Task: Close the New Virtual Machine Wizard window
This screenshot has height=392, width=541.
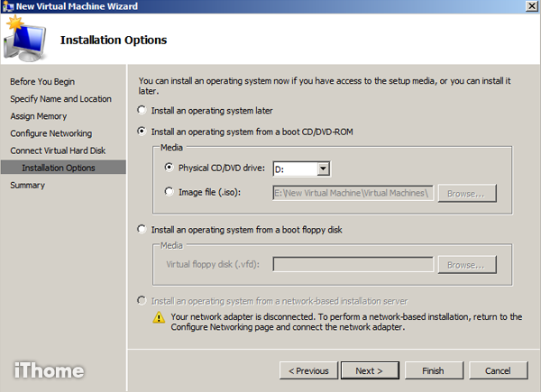Action: [x=530, y=7]
